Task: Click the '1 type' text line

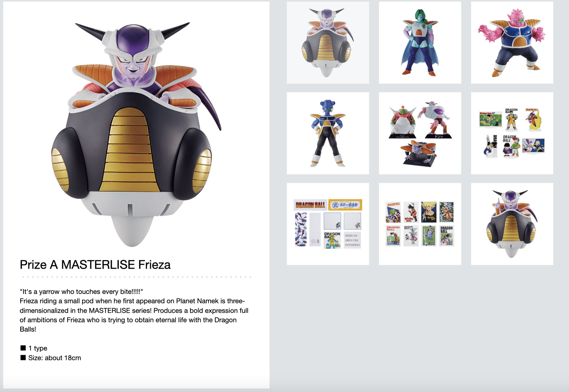Action: tap(38, 348)
